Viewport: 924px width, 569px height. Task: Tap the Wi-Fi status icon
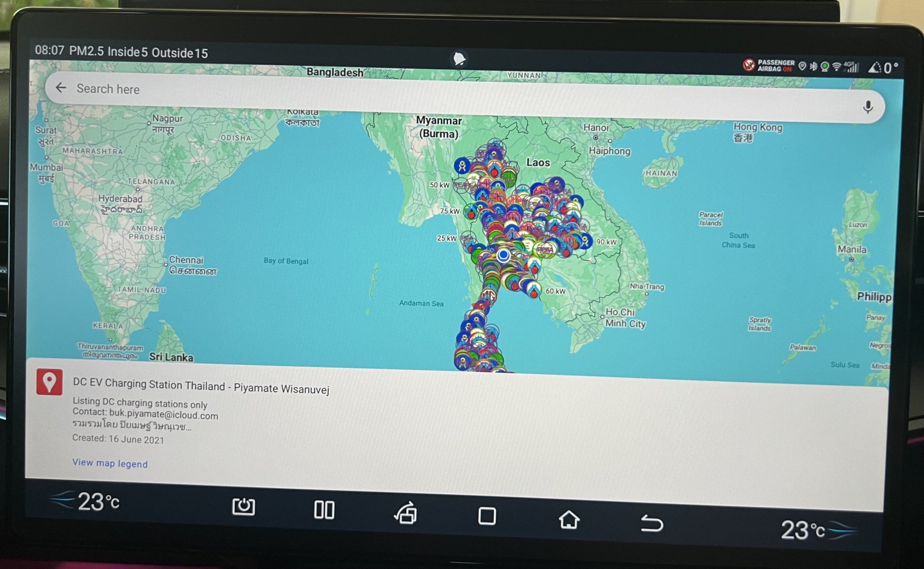pos(836,66)
